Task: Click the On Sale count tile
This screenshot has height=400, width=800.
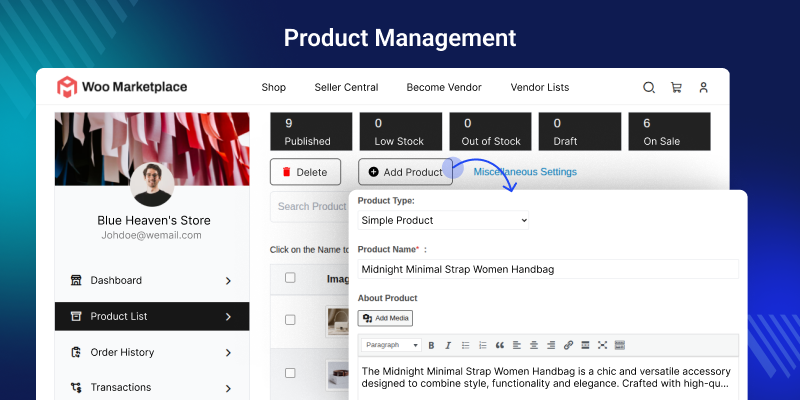Action: click(x=669, y=132)
